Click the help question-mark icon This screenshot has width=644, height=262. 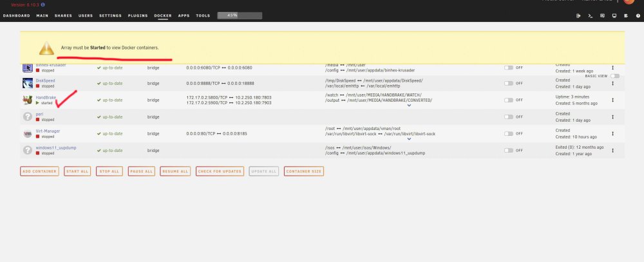[x=638, y=15]
